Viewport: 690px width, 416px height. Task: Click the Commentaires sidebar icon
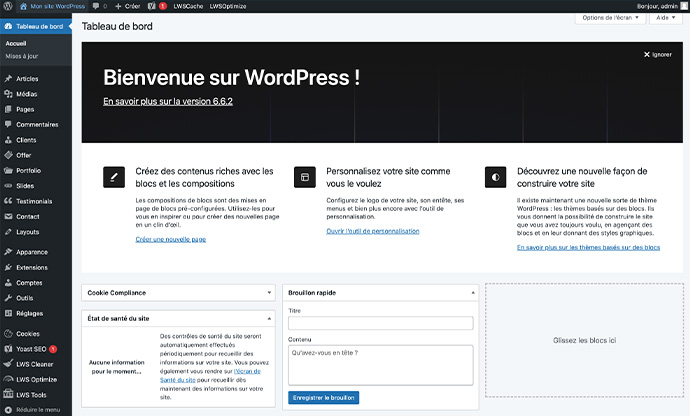(x=8, y=125)
